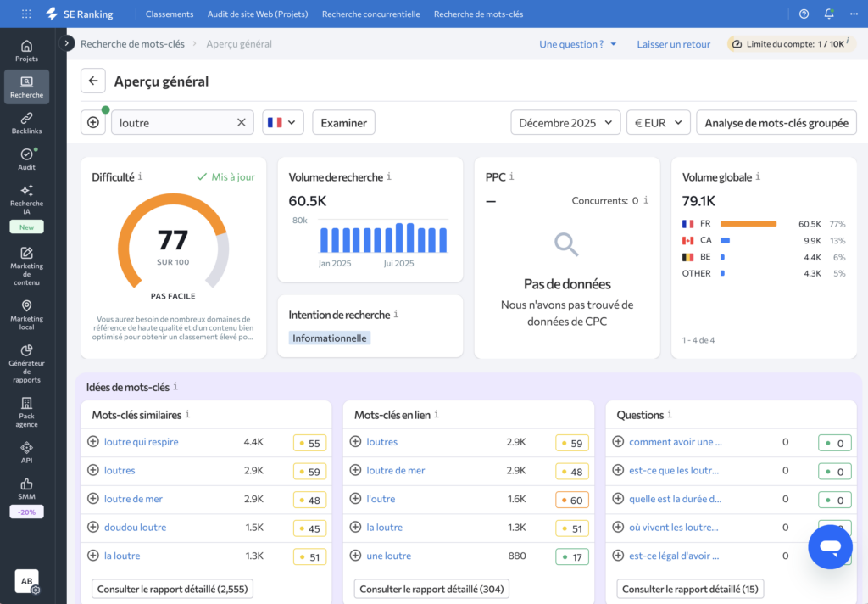The height and width of the screenshot is (604, 868).
Task: Show info for Volume de recherche
Action: (389, 176)
